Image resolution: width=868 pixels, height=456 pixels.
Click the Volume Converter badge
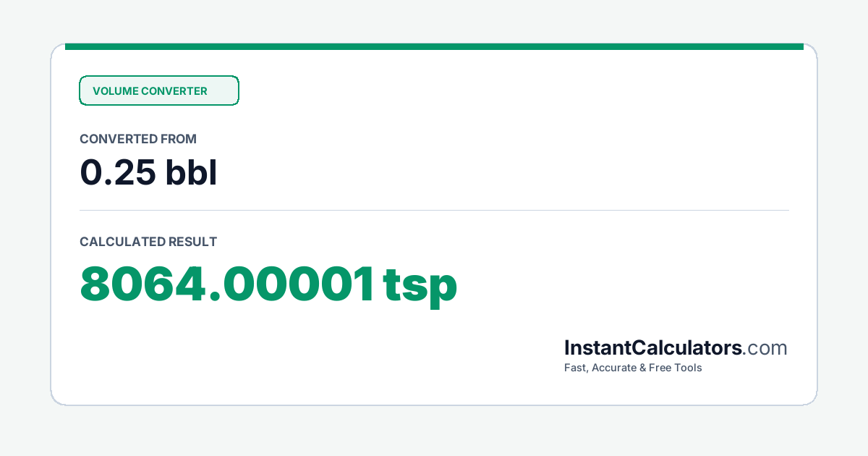pos(158,90)
